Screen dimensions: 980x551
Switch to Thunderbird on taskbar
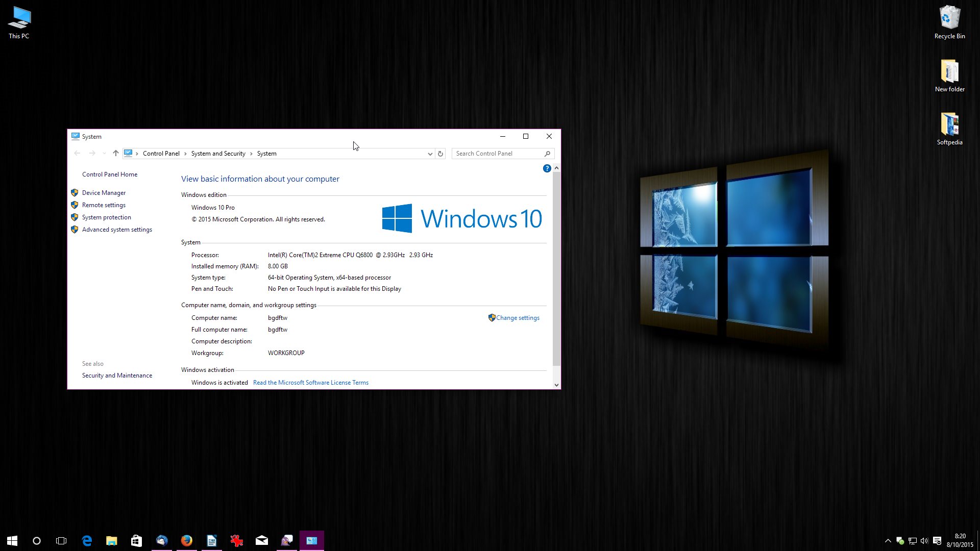click(x=162, y=541)
